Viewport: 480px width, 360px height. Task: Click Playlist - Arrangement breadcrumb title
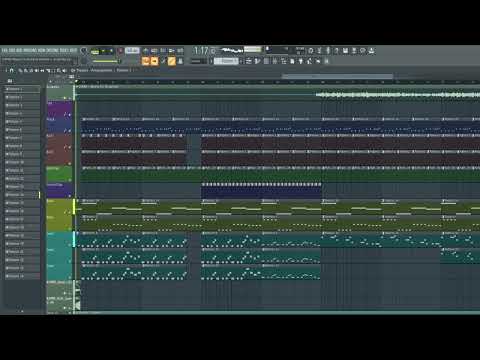coord(94,70)
